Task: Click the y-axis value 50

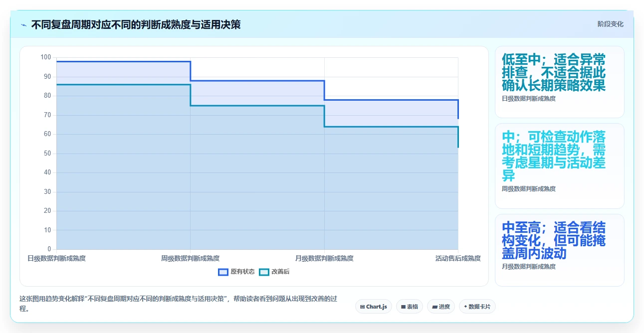Action: pos(47,153)
